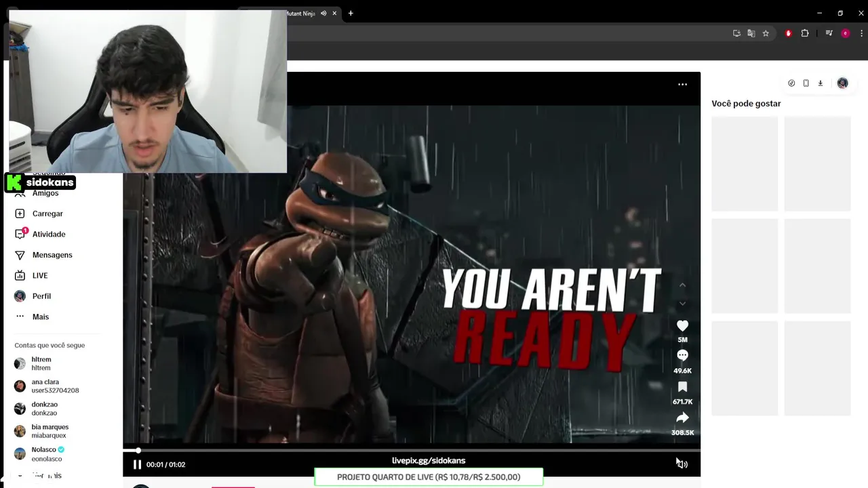Click the livepix.gg/sidokans link text
Screen dimensions: 868x488
tap(429, 461)
